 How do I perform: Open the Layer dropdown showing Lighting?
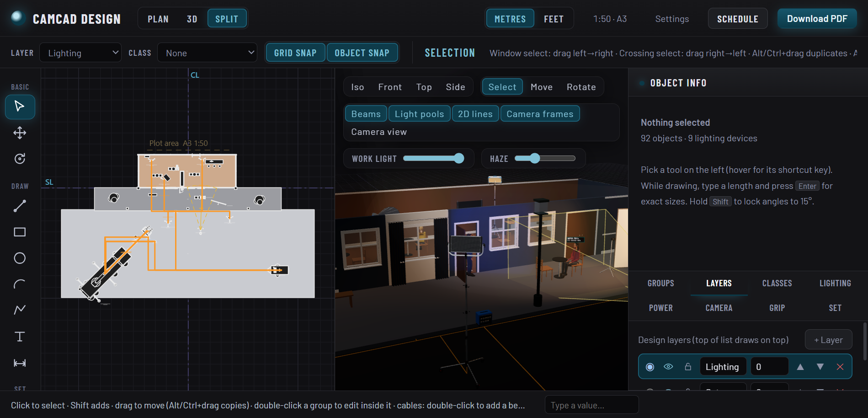[x=80, y=53]
